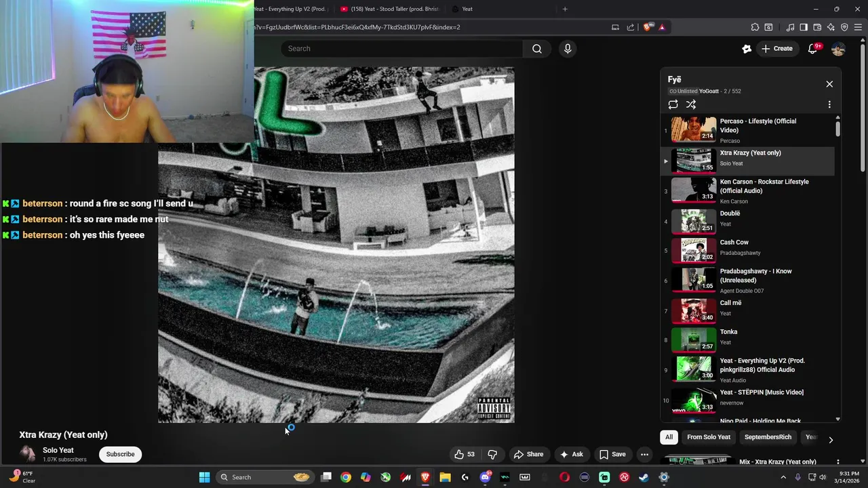Open Brave Shields lion icon
The width and height of the screenshot is (868, 488).
648,27
